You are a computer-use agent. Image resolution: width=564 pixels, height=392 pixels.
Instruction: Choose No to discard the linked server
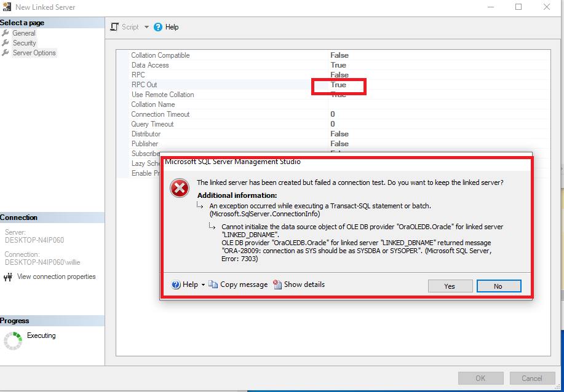499,286
